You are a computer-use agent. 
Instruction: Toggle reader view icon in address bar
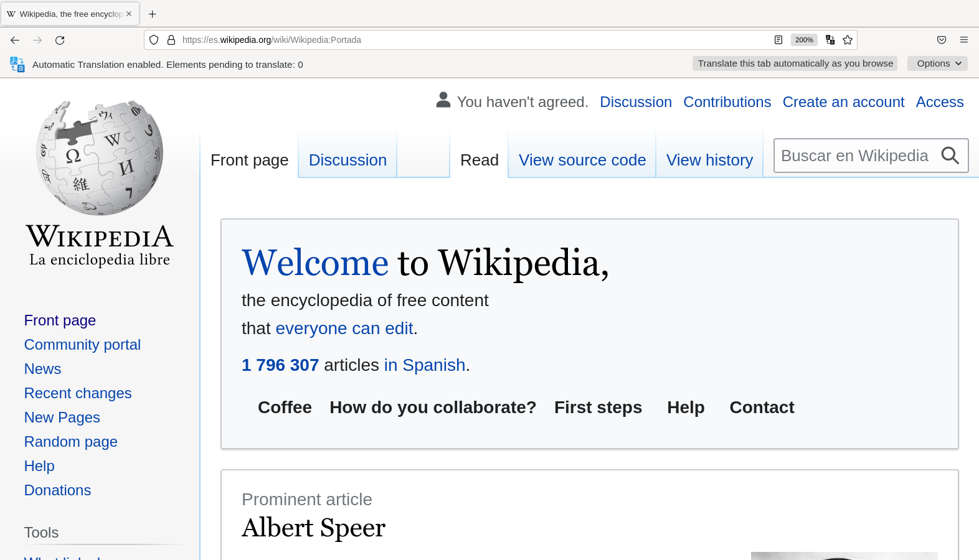(x=778, y=40)
